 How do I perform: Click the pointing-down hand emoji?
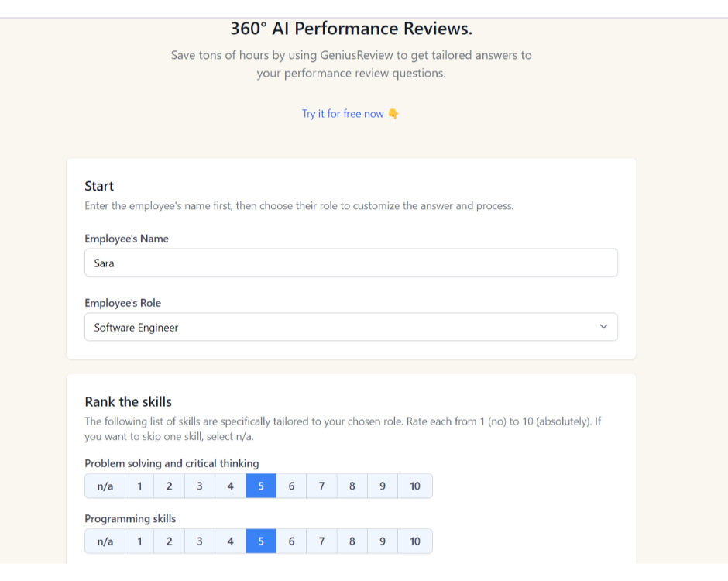393,114
